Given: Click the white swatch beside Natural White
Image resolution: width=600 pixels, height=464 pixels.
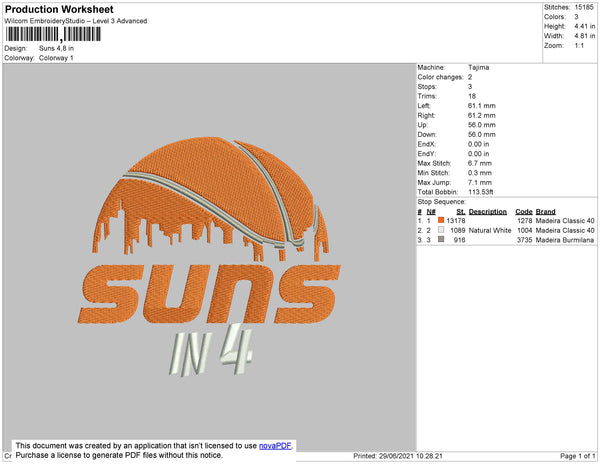Looking at the screenshot, I should pyautogui.click(x=441, y=230).
